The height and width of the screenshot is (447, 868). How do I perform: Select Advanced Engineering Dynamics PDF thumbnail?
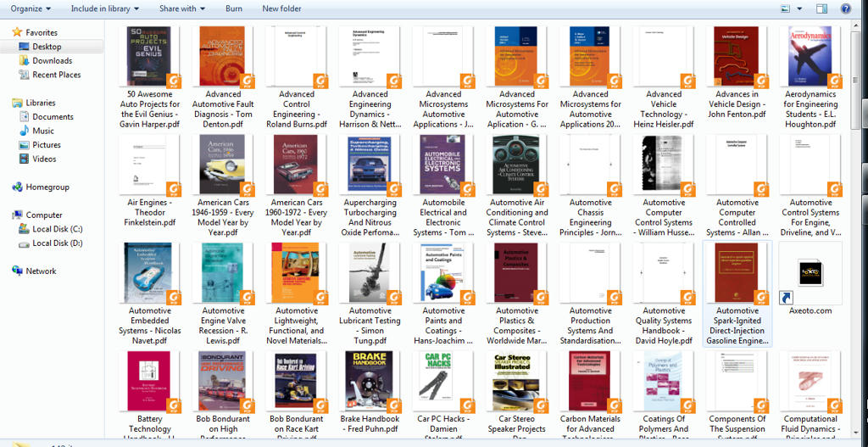pos(370,57)
